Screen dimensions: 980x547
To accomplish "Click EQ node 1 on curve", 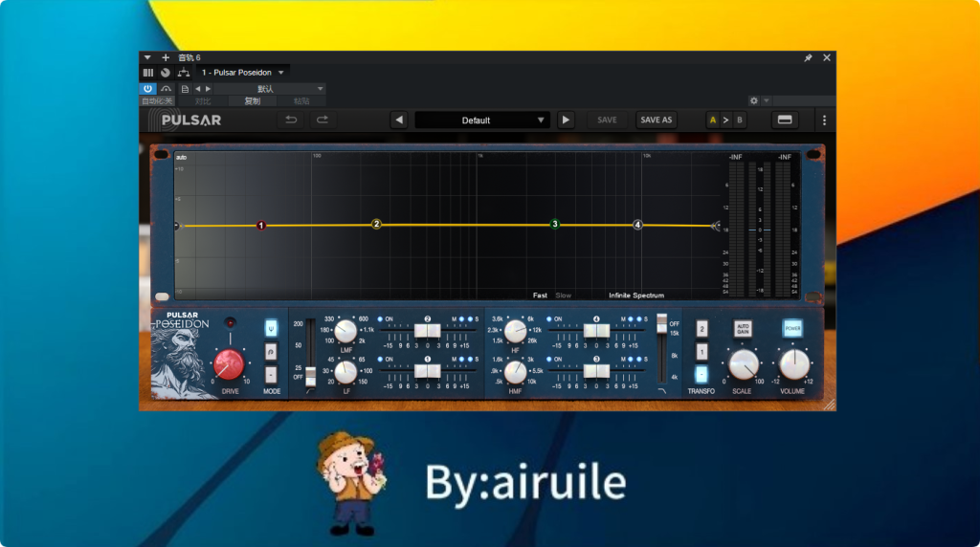I will tap(261, 226).
